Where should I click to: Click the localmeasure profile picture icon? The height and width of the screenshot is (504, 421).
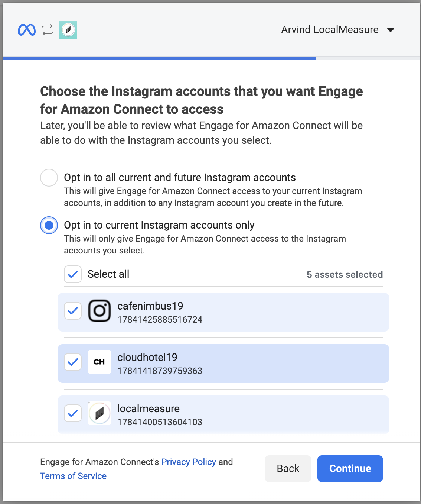pyautogui.click(x=99, y=413)
